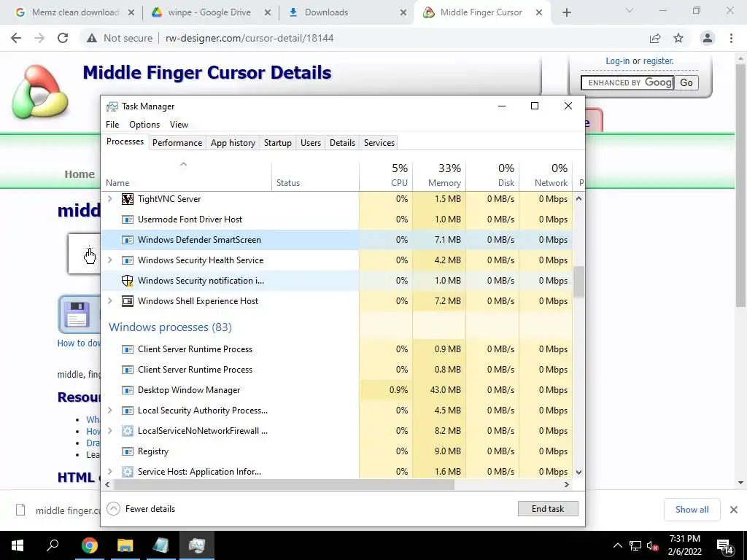Switch to the Details tab
Screen dimensions: 747x560
(342, 143)
